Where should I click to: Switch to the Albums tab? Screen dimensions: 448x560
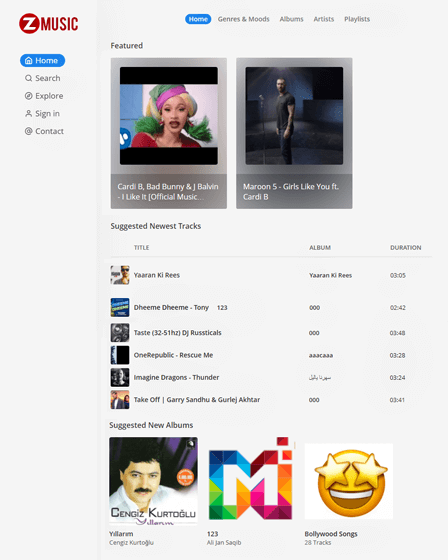coord(292,19)
